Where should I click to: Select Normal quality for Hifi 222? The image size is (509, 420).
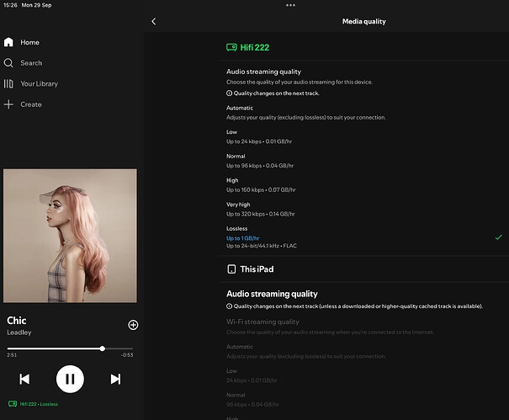pos(363,161)
